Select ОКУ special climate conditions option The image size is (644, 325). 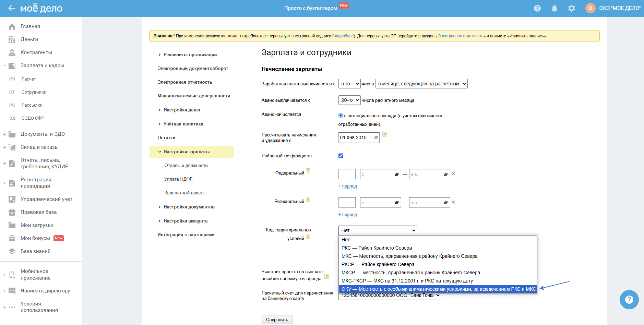(x=438, y=289)
